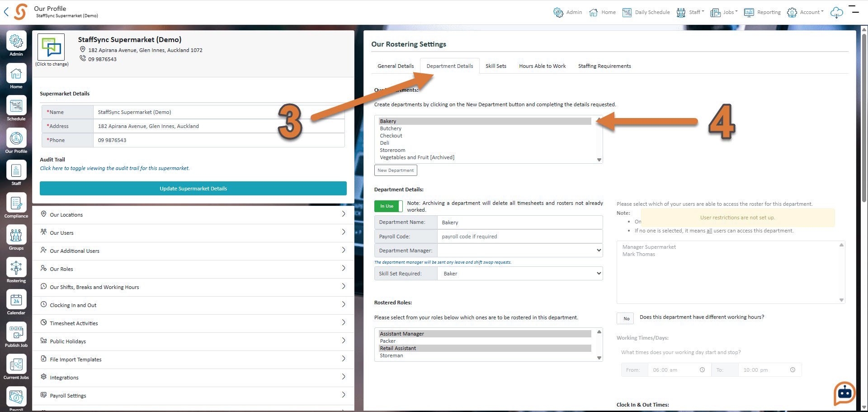This screenshot has width=868, height=412.
Task: Select Butchery in the departments list
Action: 485,128
